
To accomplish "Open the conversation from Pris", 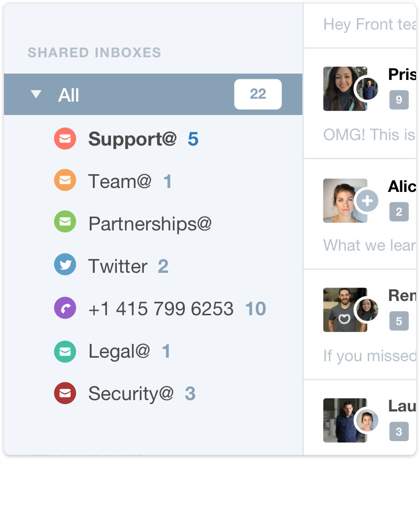I will click(x=402, y=75).
